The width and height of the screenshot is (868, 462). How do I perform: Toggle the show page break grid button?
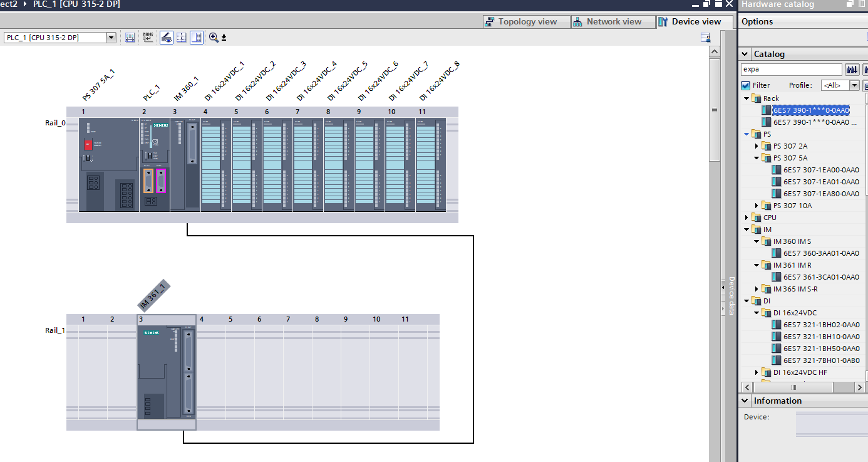point(181,38)
